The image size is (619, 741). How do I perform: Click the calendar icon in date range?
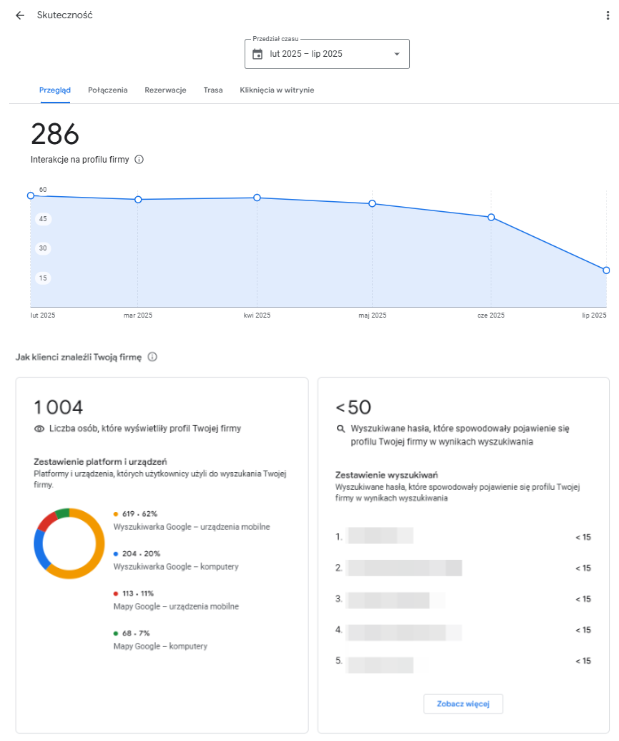(258, 54)
